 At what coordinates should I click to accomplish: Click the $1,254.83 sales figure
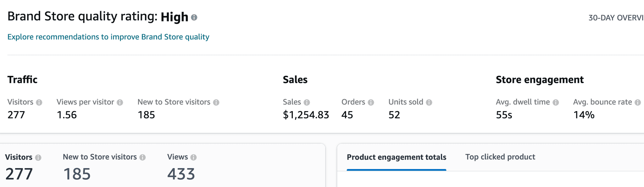(x=306, y=115)
